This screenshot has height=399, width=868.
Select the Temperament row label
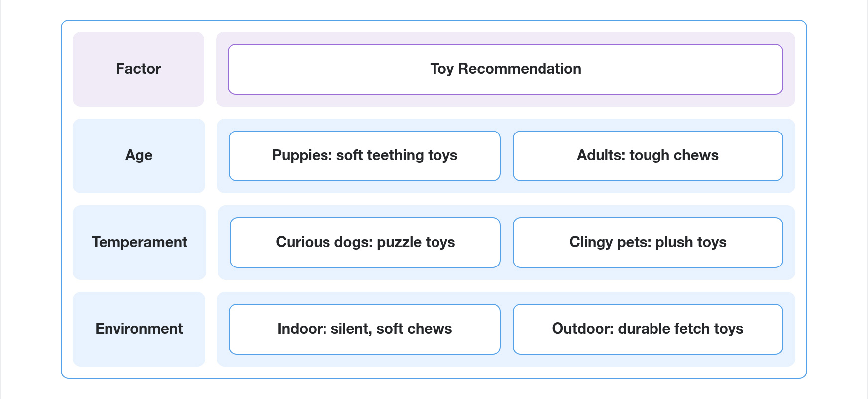(139, 242)
